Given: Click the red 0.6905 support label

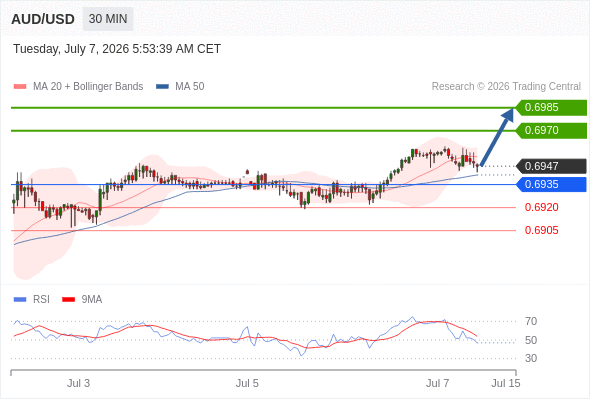Looking at the screenshot, I should coord(541,230).
